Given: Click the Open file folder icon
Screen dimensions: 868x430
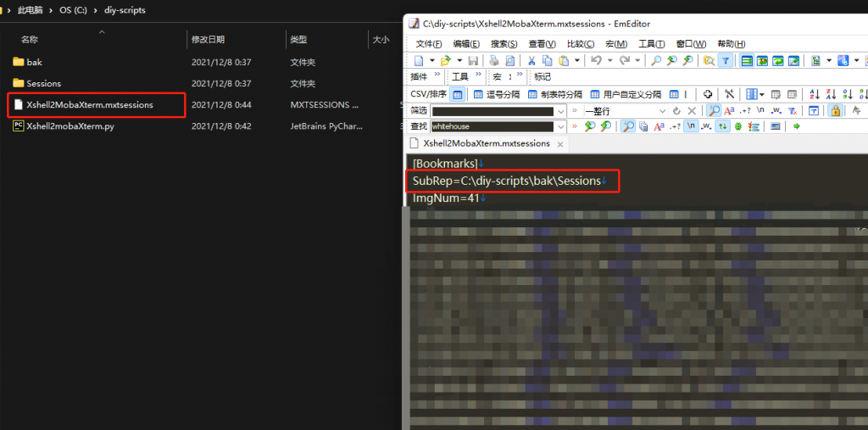Looking at the screenshot, I should [446, 60].
